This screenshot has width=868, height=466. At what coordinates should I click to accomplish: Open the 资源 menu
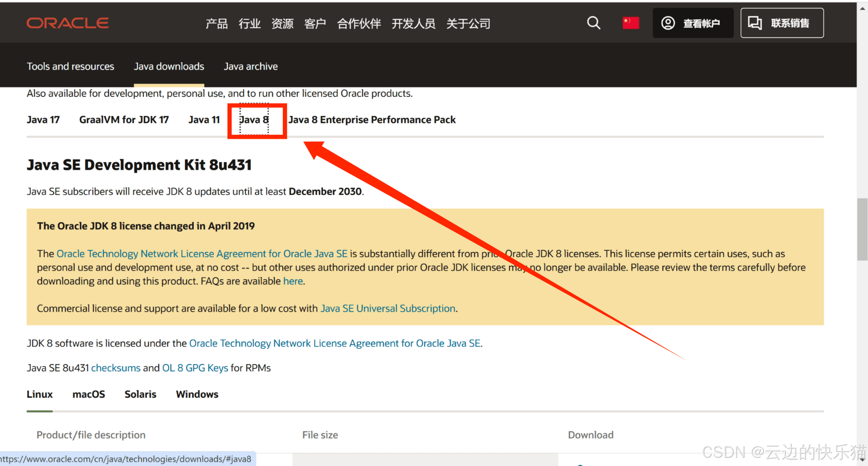point(282,23)
